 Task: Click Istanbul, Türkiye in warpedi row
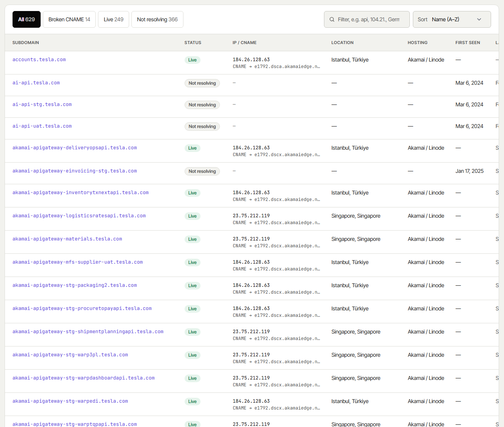pos(350,401)
